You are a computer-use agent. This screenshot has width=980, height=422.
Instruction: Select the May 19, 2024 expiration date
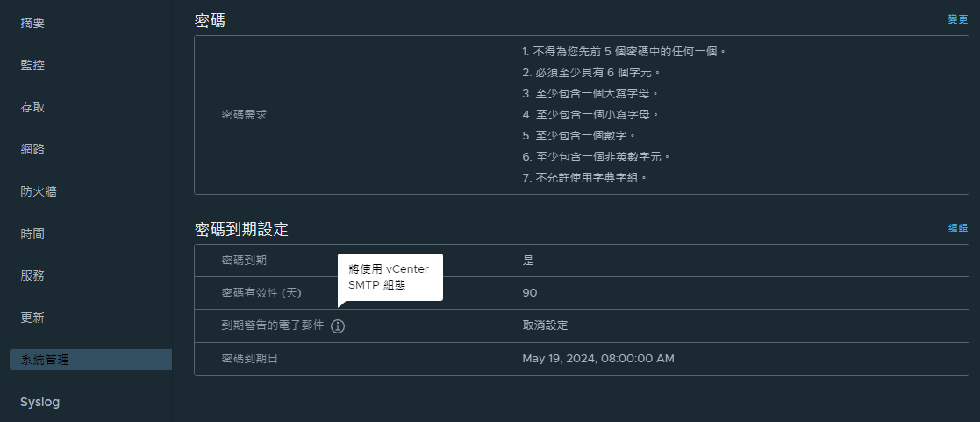tap(598, 359)
